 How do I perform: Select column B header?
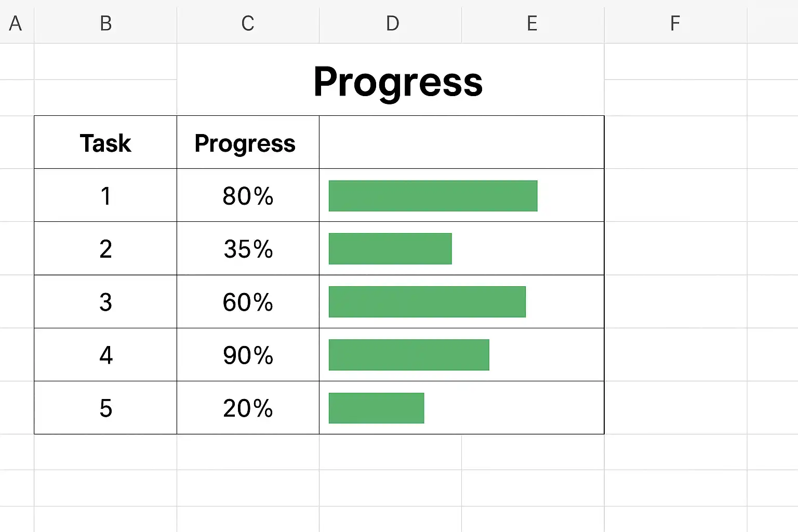(x=105, y=23)
